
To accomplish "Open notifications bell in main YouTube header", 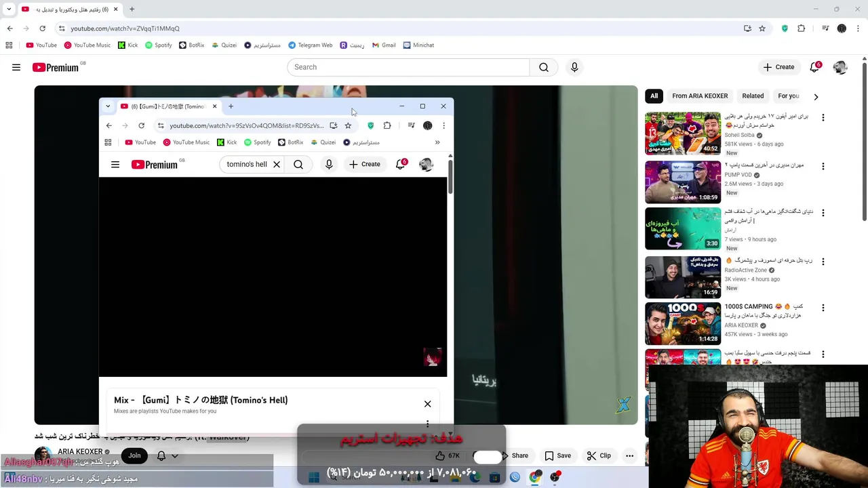I will [x=814, y=67].
